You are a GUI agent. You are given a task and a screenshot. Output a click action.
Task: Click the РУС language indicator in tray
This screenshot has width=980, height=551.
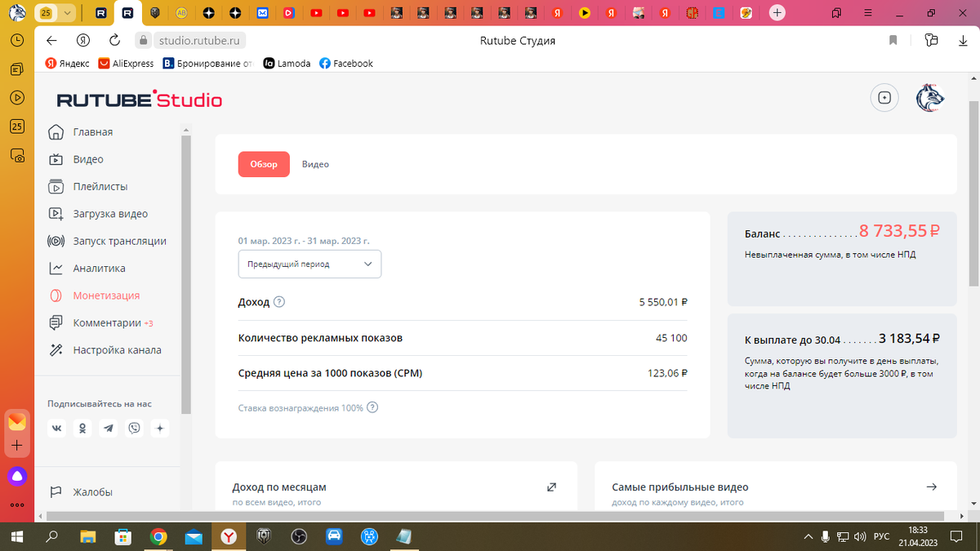[x=882, y=536]
